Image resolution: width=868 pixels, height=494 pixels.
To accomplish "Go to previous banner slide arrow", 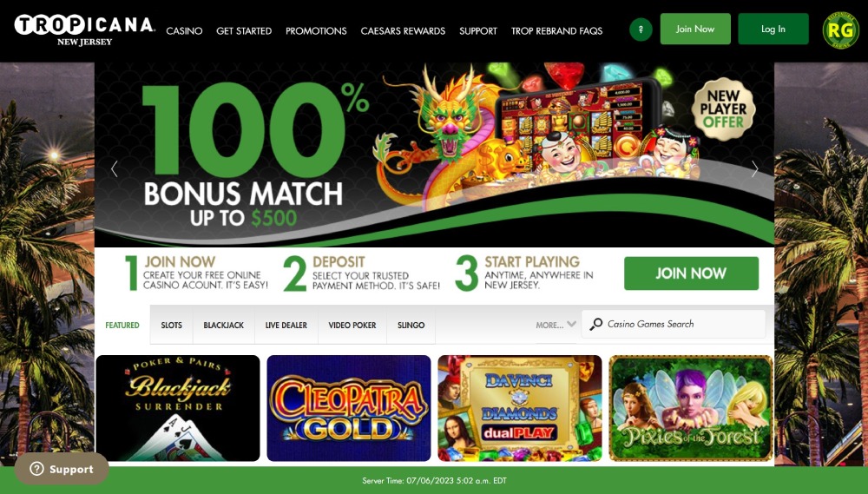I will point(115,169).
